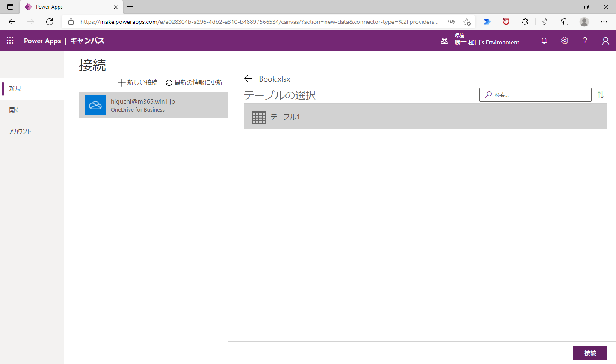Screen dimensions: 616x364
Task: Click the browser tab actions icon
Action: tap(10, 7)
